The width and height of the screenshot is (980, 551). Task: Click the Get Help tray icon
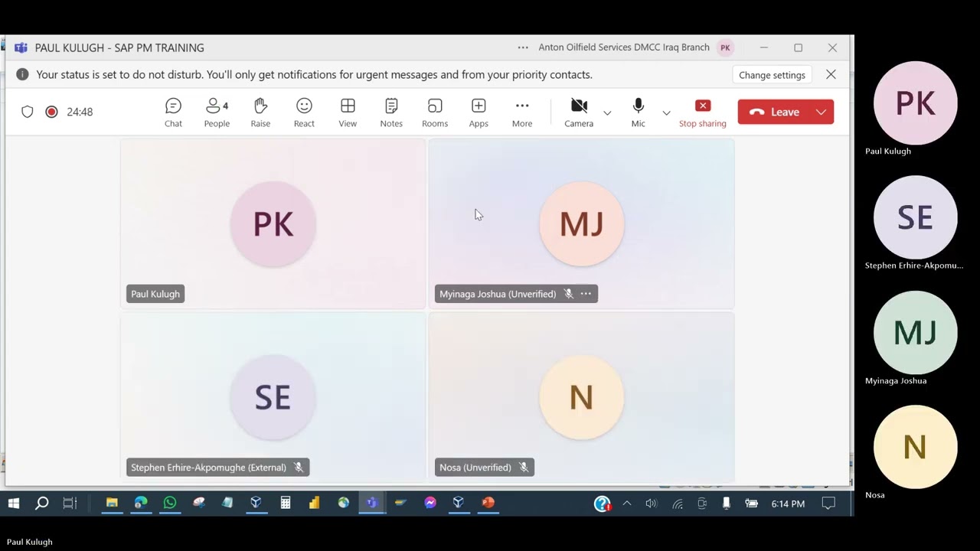[x=603, y=504]
